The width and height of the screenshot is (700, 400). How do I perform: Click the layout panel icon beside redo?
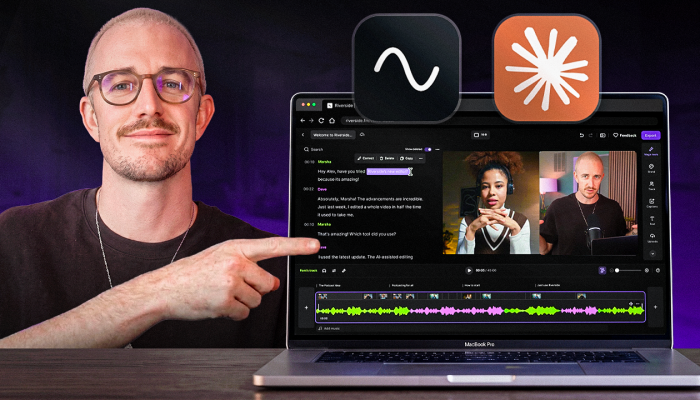click(x=602, y=135)
